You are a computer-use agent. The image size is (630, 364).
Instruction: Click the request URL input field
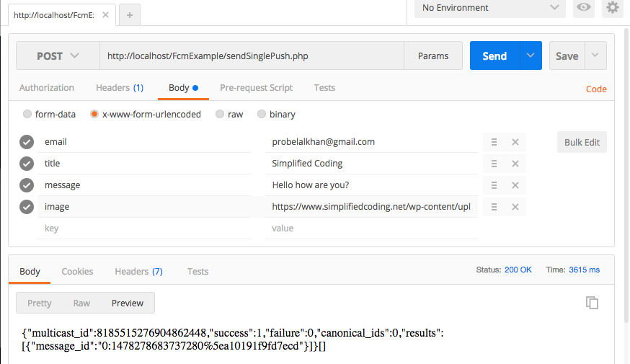pyautogui.click(x=251, y=56)
